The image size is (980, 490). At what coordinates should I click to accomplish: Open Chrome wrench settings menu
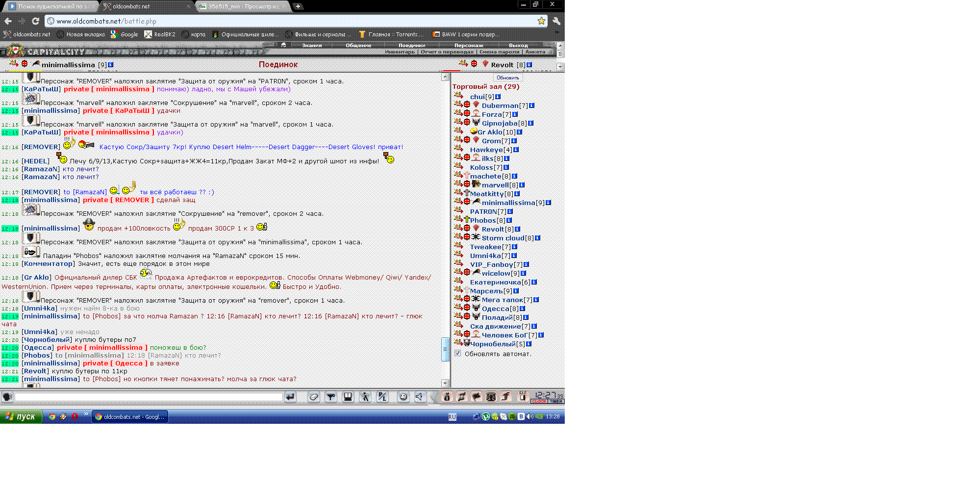point(556,21)
